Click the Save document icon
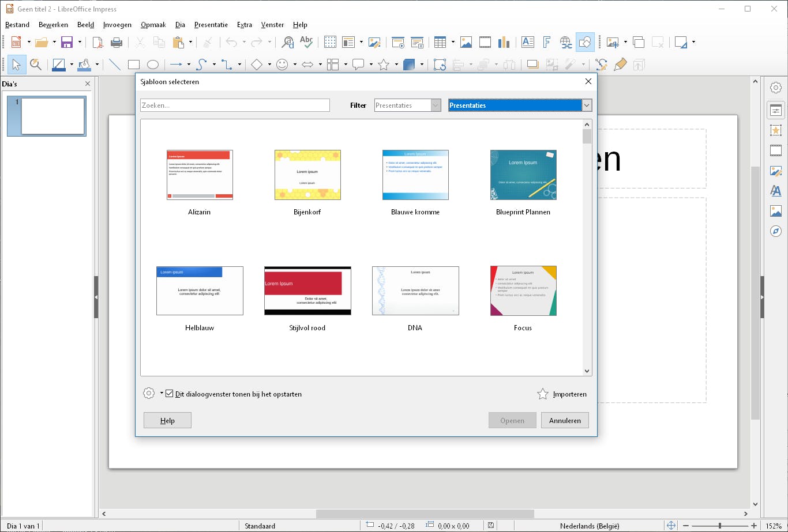The width and height of the screenshot is (788, 532). (x=67, y=42)
